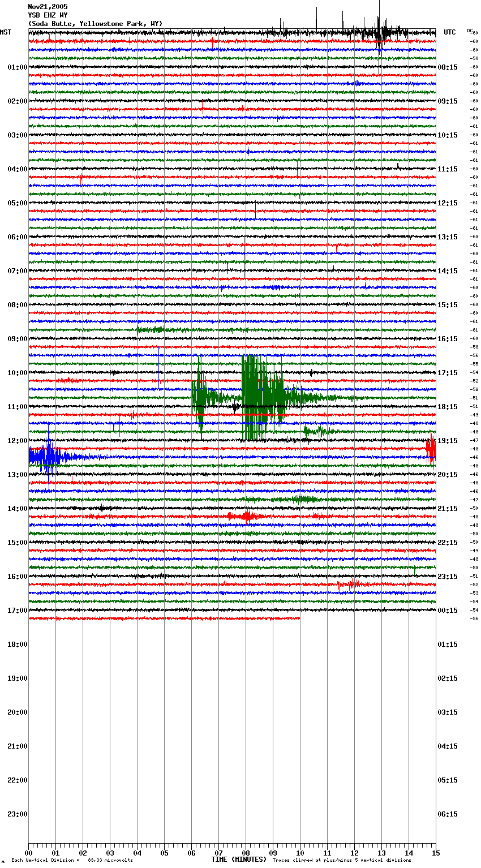Click the 03 minute axis tick label

click(x=110, y=853)
